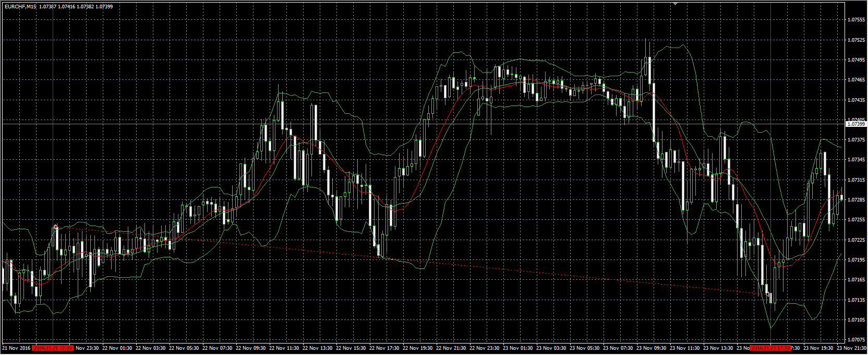The image size is (868, 355).
Task: Click the 22 Nov 11:30 time label
Action: [x=284, y=348]
